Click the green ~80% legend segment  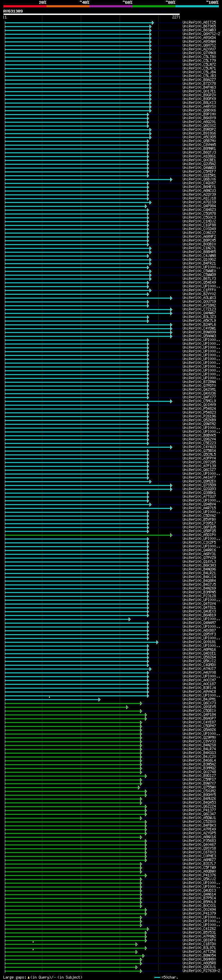click(154, 7)
